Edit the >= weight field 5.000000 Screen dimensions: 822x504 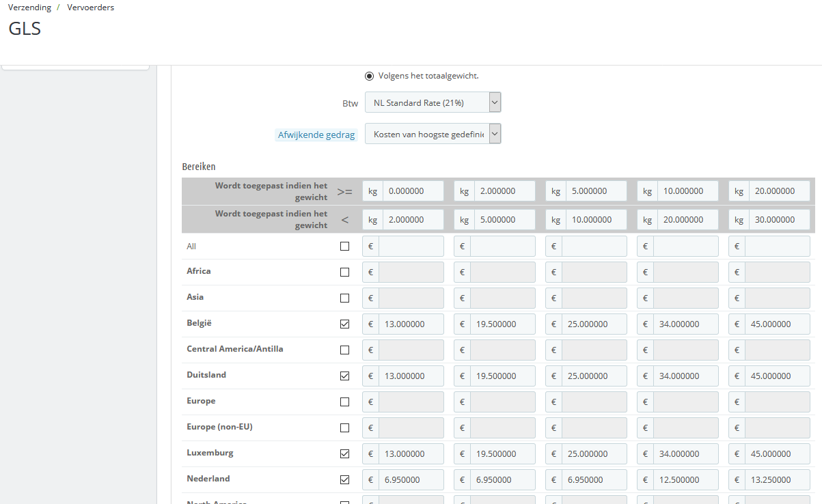(x=596, y=191)
